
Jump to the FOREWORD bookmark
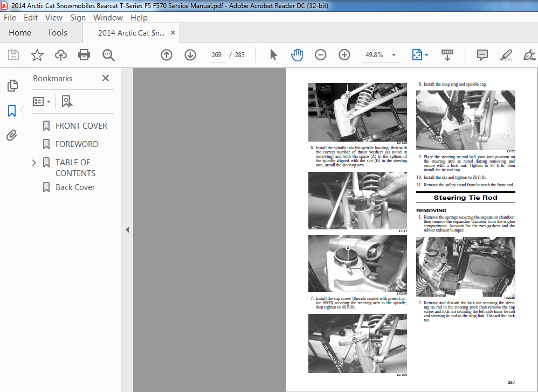[x=77, y=144]
